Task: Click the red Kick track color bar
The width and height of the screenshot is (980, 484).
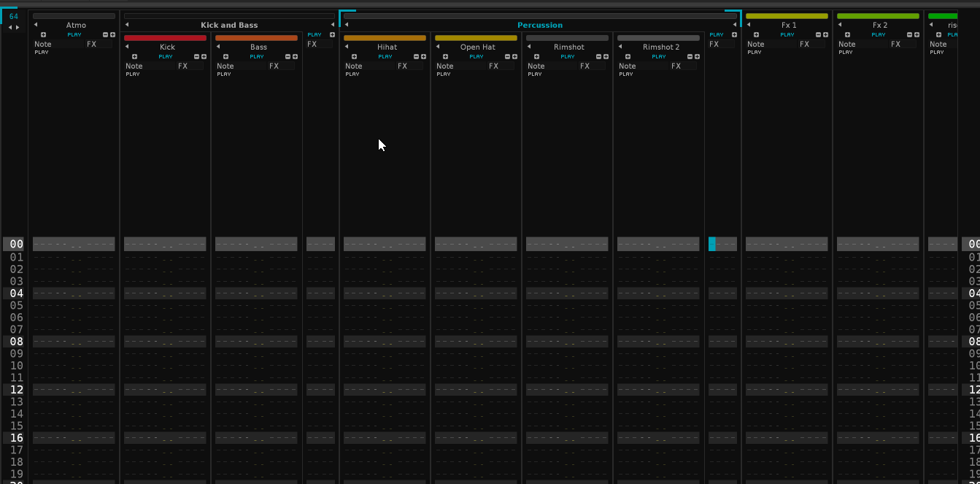Action: (x=165, y=38)
